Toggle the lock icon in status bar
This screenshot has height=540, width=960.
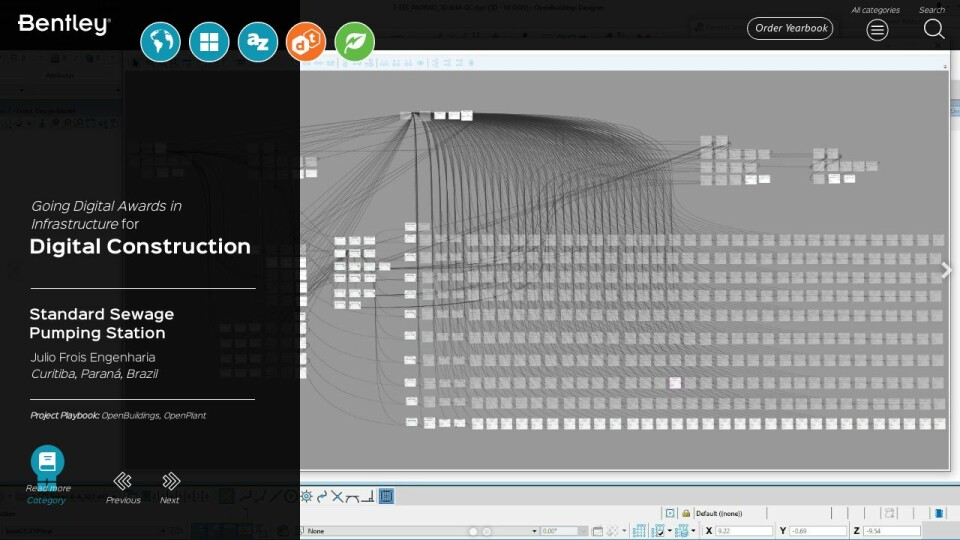click(686, 513)
